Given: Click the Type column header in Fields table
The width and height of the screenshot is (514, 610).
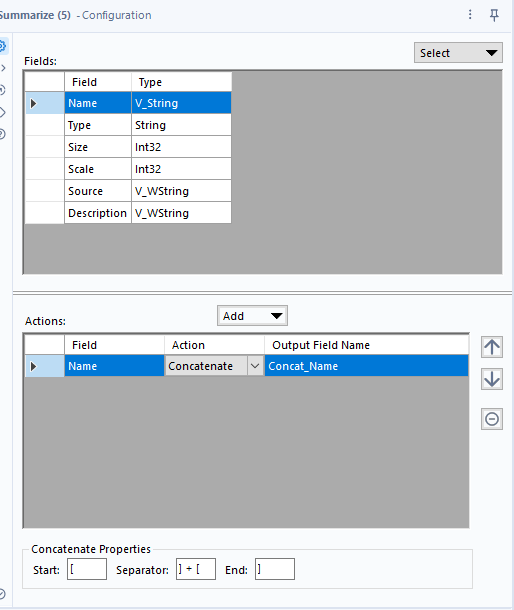Looking at the screenshot, I should click(x=181, y=82).
